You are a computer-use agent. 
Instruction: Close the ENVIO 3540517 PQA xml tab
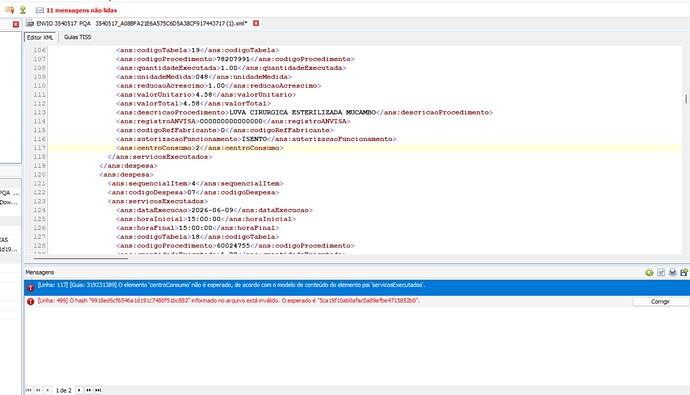pyautogui.click(x=256, y=23)
